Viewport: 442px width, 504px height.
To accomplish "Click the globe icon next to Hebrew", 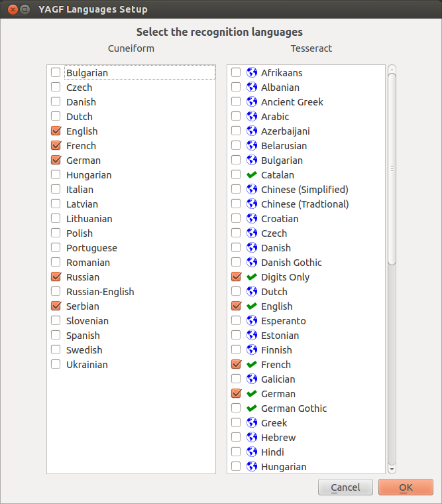I will (252, 438).
